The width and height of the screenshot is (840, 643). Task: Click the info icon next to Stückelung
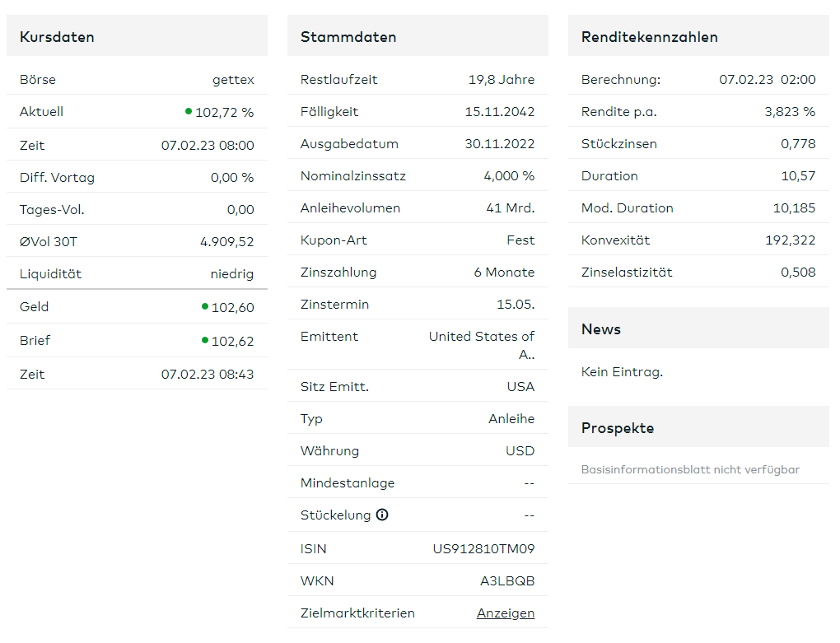381,515
